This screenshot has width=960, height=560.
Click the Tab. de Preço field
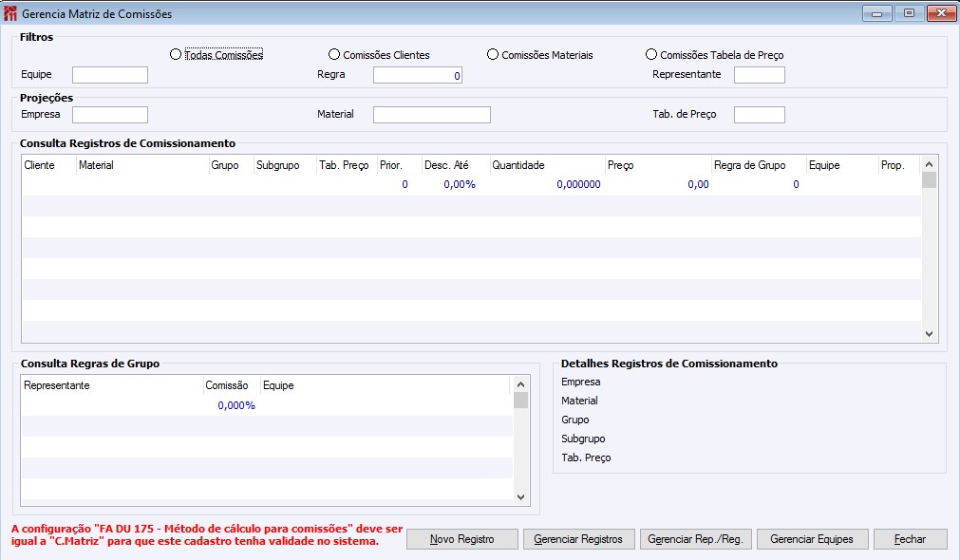tap(759, 115)
